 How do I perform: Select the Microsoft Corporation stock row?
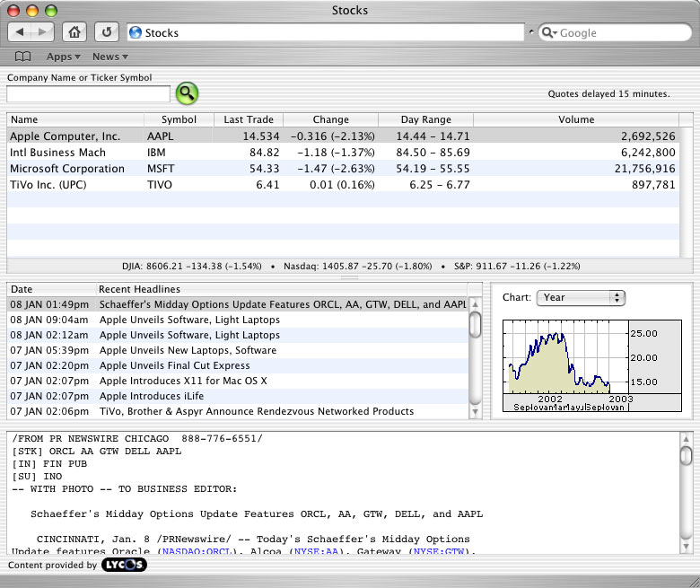[67, 169]
